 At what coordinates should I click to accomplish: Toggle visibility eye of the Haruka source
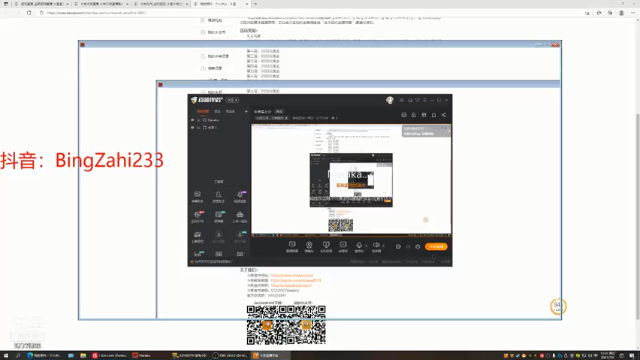pyautogui.click(x=192, y=120)
